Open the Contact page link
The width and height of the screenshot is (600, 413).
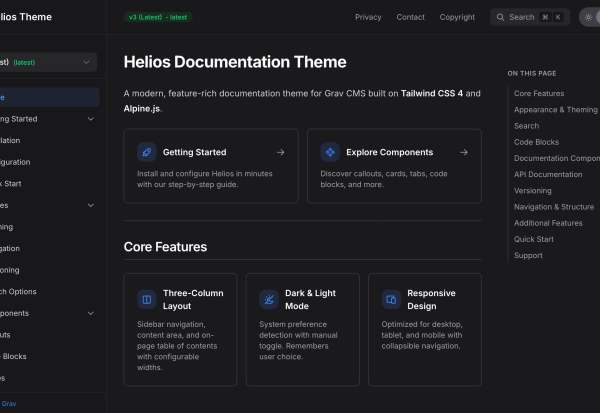tap(410, 17)
